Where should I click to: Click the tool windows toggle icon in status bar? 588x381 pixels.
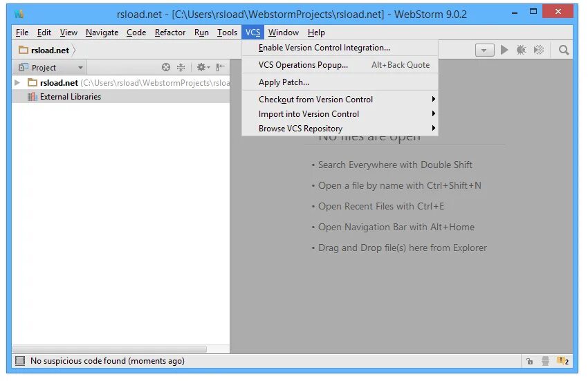(x=20, y=361)
